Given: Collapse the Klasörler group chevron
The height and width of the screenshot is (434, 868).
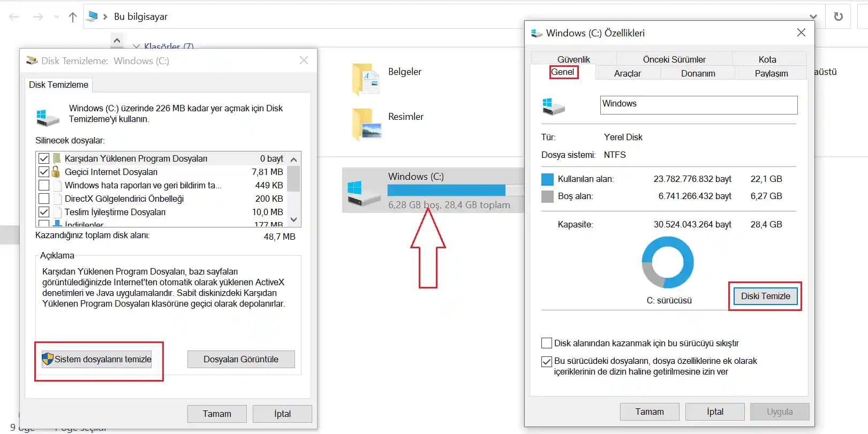Looking at the screenshot, I should click(137, 47).
